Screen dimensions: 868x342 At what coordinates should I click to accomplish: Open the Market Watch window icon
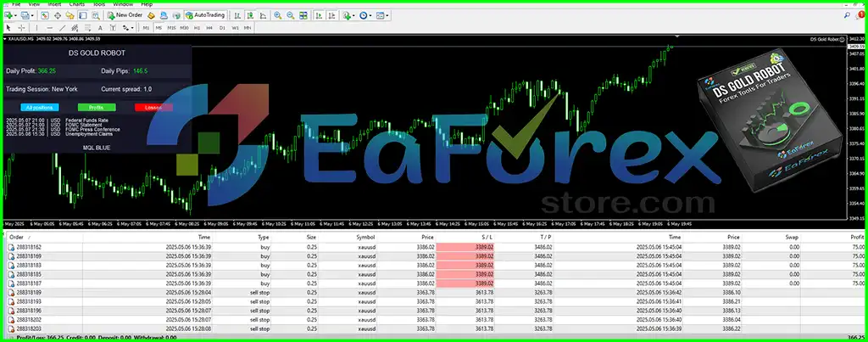(x=45, y=15)
